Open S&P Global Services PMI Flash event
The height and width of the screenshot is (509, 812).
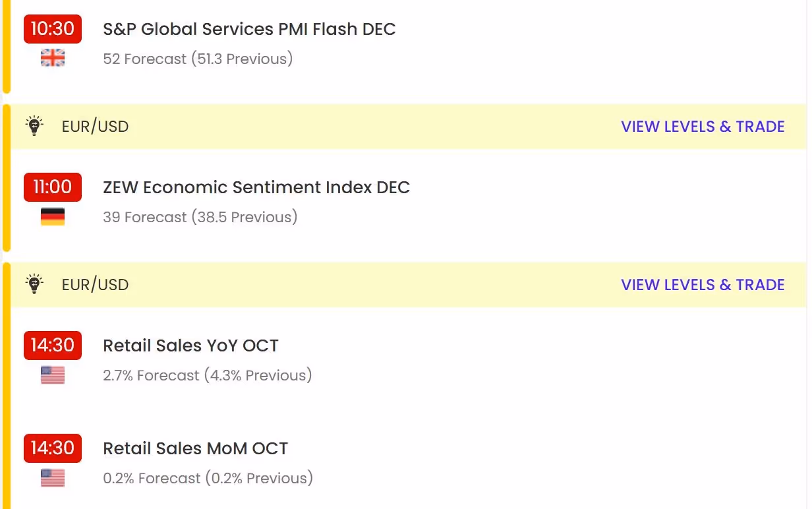click(249, 29)
